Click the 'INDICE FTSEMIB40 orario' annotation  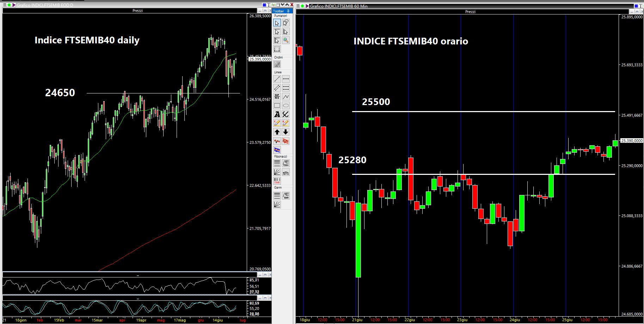coord(411,41)
